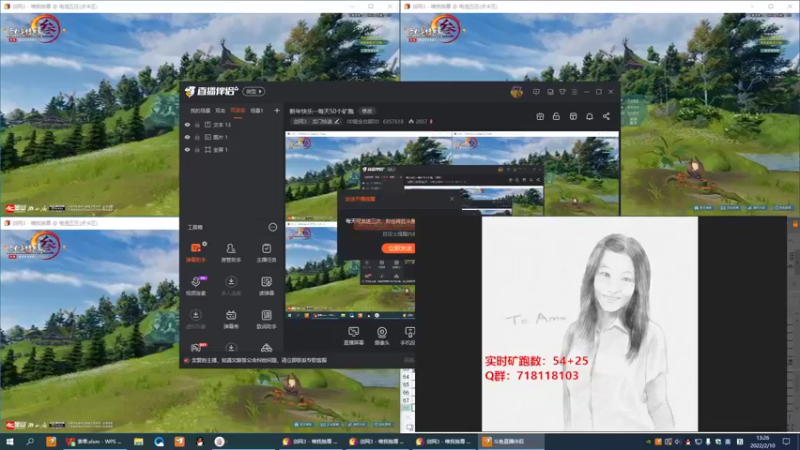
Task: Switch to WPS spreadsheet taskbar button
Action: pos(93,441)
